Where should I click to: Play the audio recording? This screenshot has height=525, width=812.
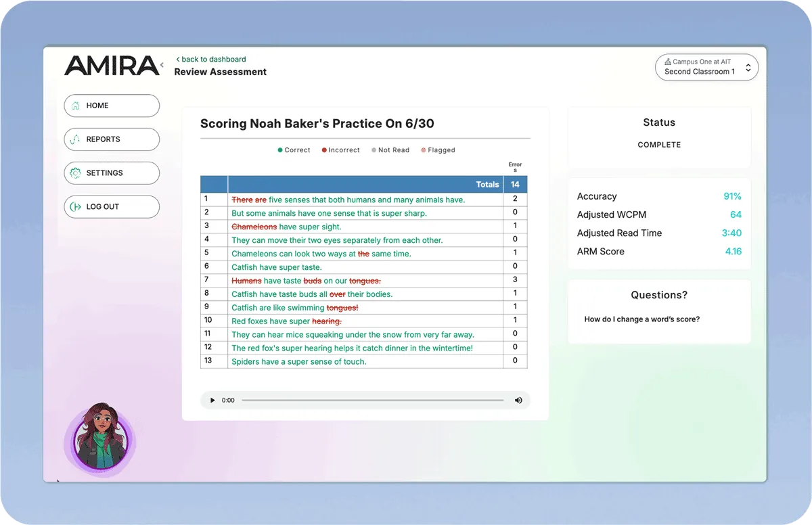coord(212,401)
